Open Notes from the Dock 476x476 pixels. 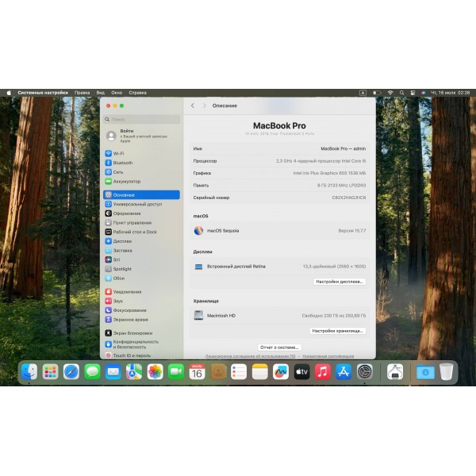coord(260,371)
